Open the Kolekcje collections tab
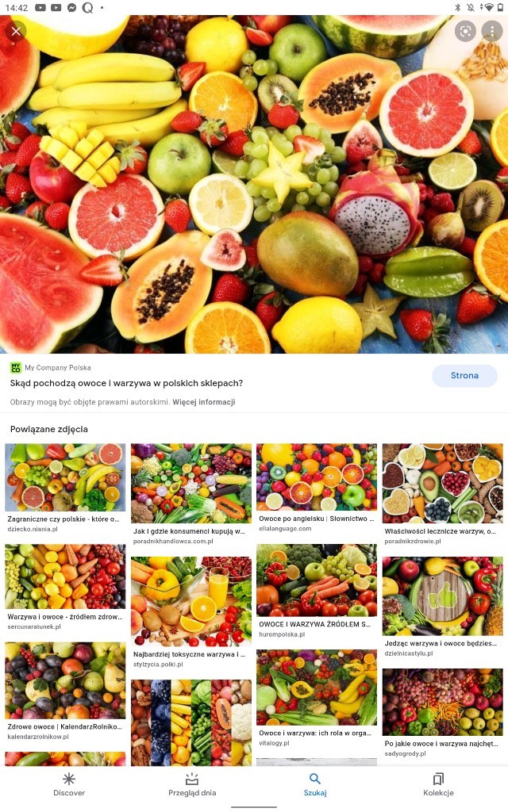This screenshot has height=812, width=508. click(x=438, y=784)
